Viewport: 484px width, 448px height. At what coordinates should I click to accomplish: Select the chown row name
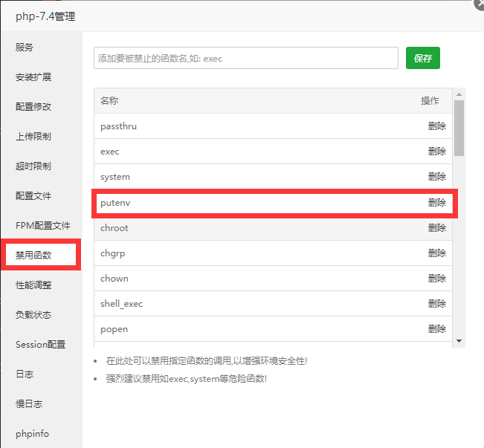click(x=114, y=279)
